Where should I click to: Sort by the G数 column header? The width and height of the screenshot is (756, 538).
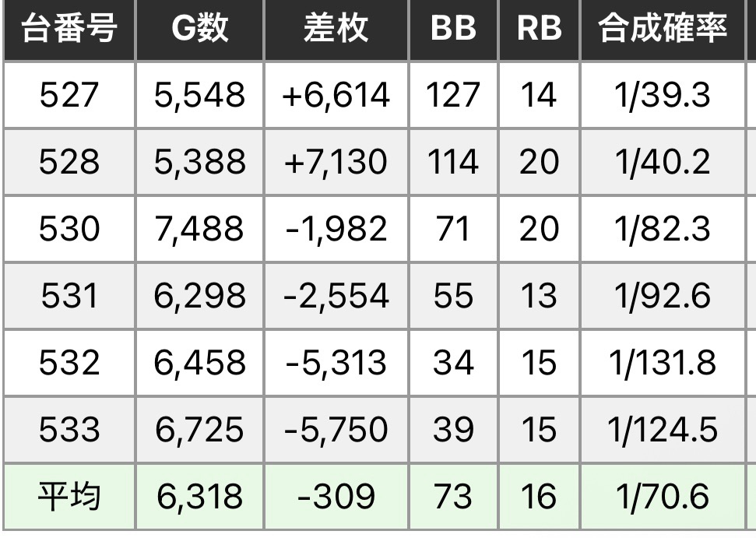click(x=199, y=30)
